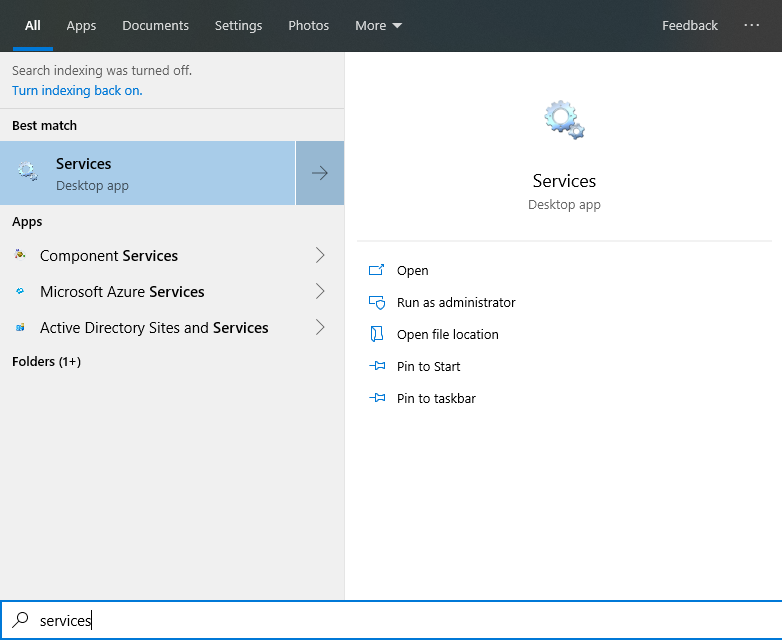Click the Pin to Start pin icon
This screenshot has width=782, height=640.
tap(377, 366)
